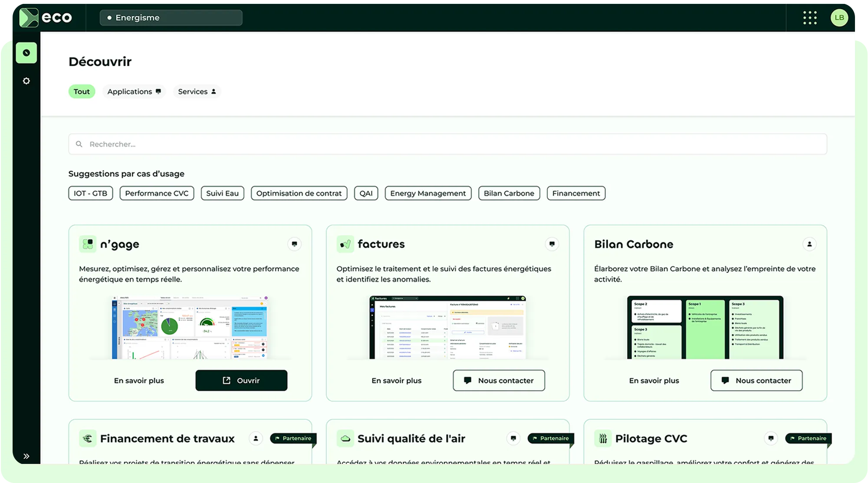Click the Rechercher search field

click(447, 144)
